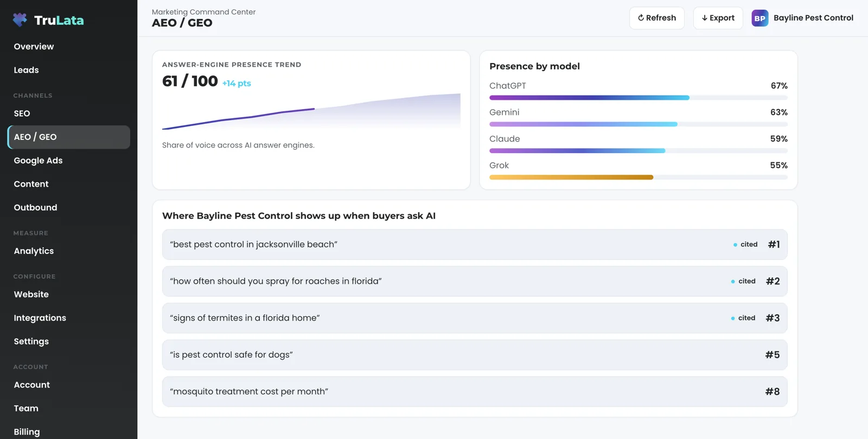Select "how often should you spray for roaches" row

[475, 281]
